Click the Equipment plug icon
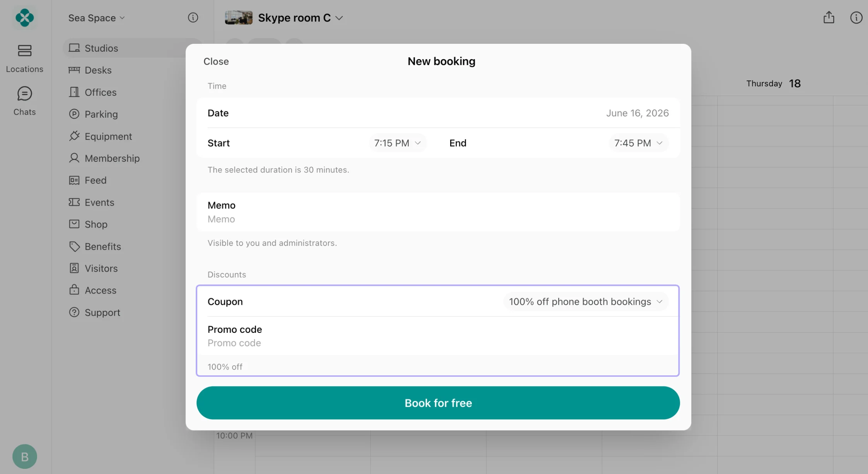 point(74,136)
